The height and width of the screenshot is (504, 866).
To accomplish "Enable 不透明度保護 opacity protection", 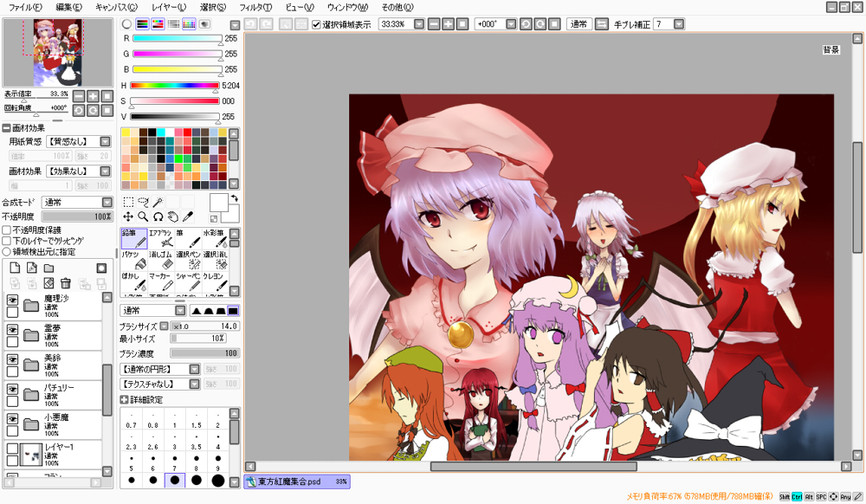I will [x=7, y=229].
